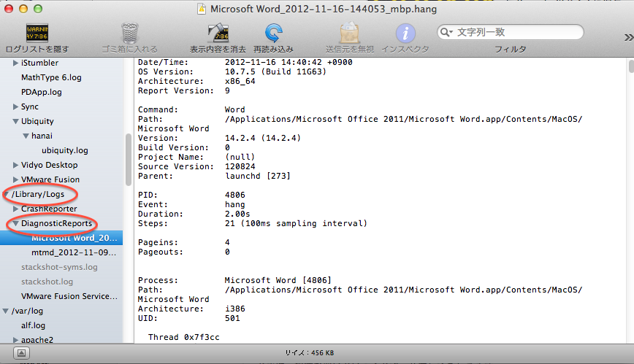Hide the log list with ログリストを隠す icon
The width and height of the screenshot is (634, 364).
37,33
